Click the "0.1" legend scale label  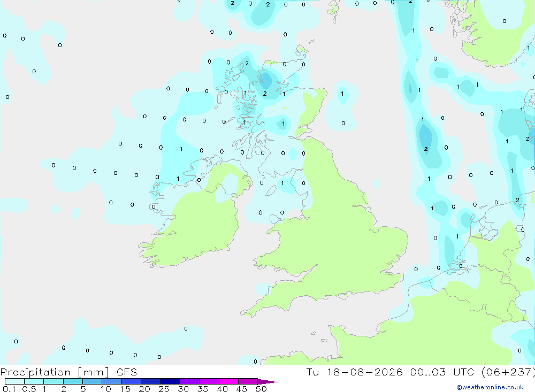[x=9, y=389]
